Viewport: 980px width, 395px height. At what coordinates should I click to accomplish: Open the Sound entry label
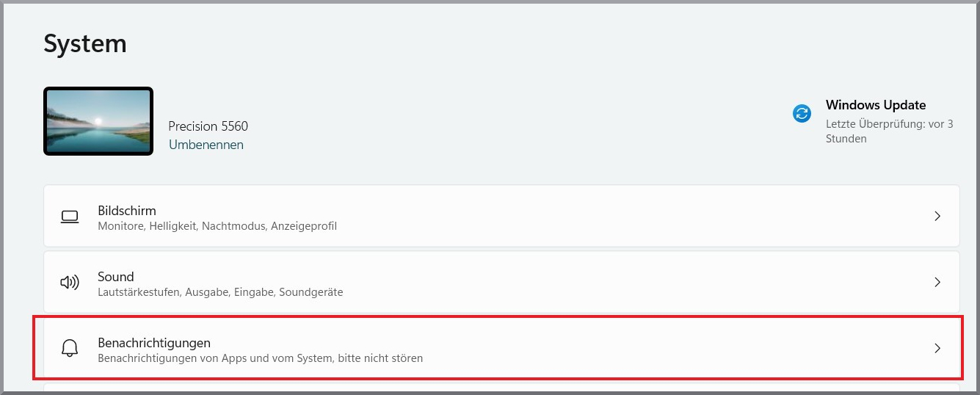point(116,277)
